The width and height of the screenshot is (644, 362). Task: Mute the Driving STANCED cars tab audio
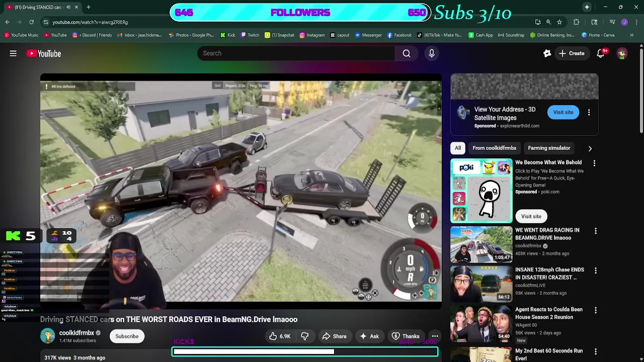click(x=68, y=7)
